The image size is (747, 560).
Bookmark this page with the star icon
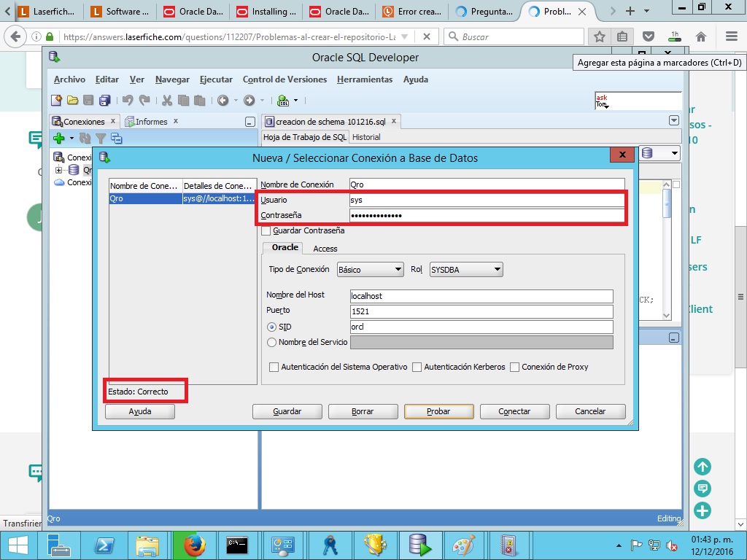(x=600, y=36)
